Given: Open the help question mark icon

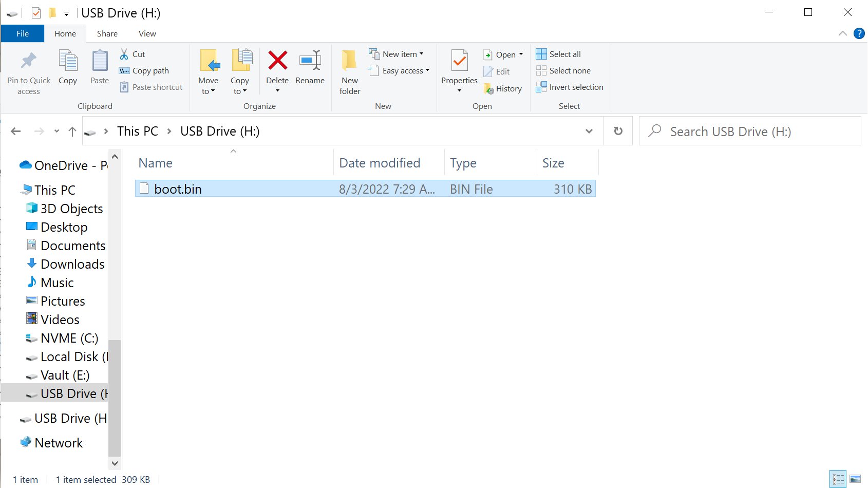Looking at the screenshot, I should (859, 33).
